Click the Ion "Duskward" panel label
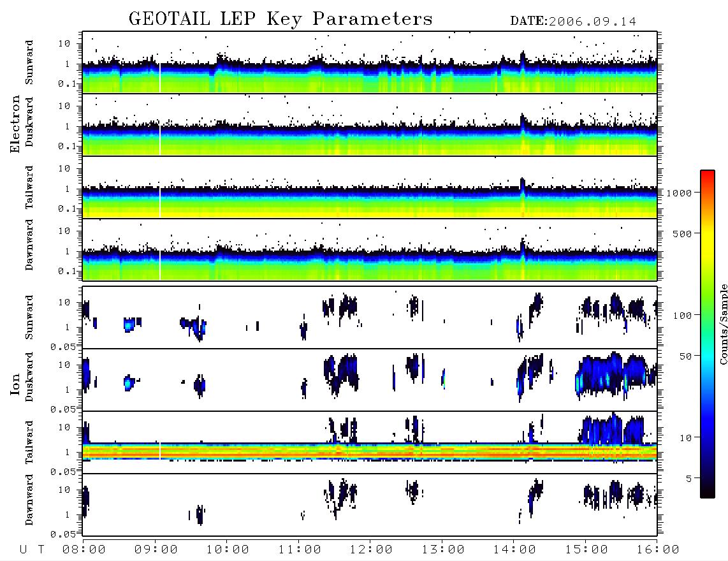Screen dimensions: 728x561 [x=29, y=377]
